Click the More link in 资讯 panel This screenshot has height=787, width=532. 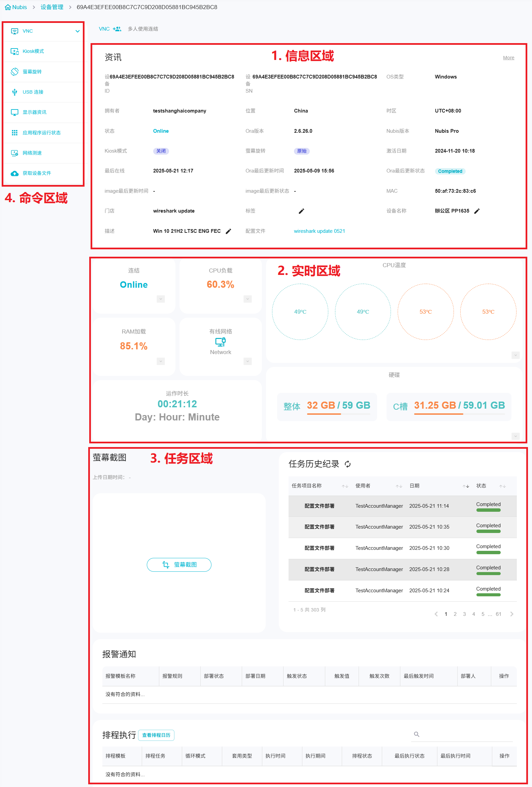click(x=508, y=58)
